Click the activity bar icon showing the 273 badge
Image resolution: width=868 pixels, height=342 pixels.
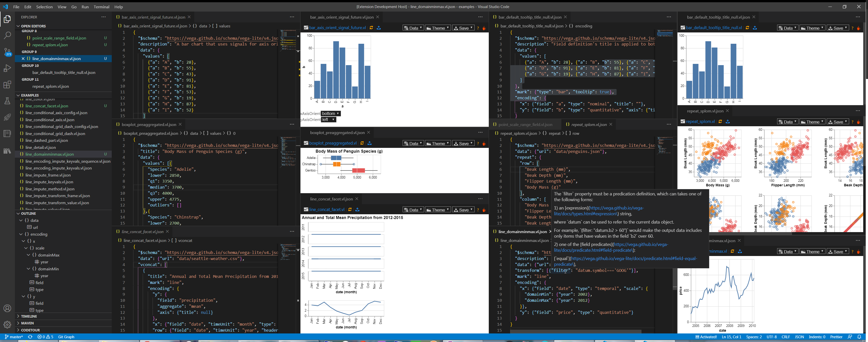click(7, 52)
